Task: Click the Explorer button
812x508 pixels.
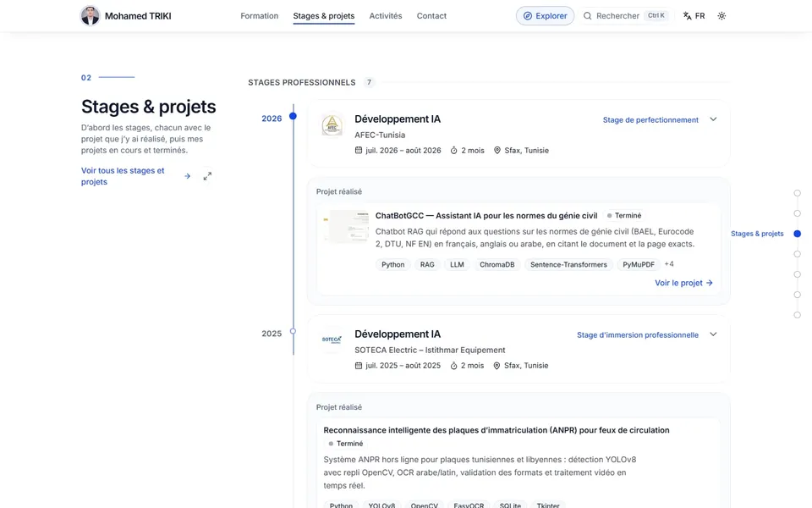Action: 545,16
